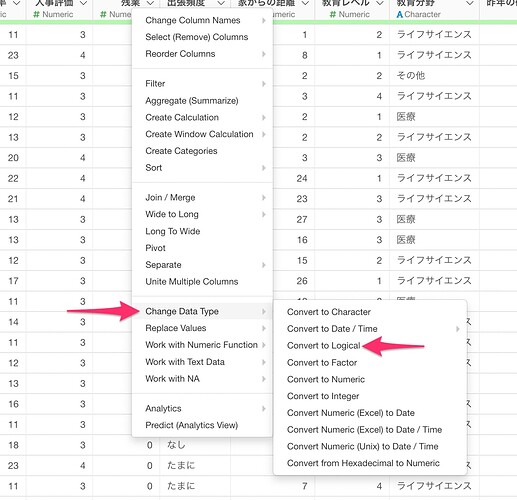The width and height of the screenshot is (517, 500).
Task: Expand the Filter submenu
Action: [202, 84]
